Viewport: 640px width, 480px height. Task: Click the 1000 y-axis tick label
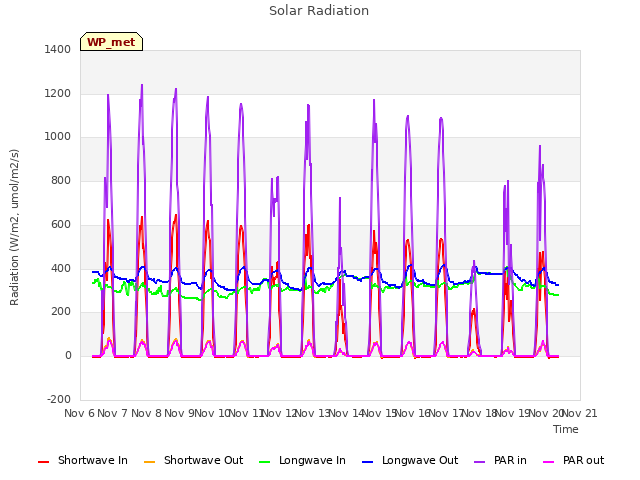tap(58, 137)
